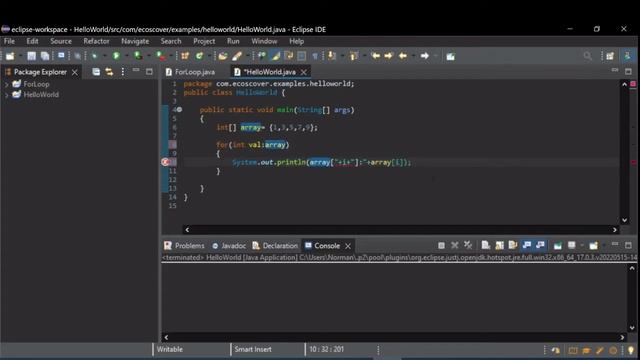The image size is (640, 360).
Task: Click the light bulb tip icon in status bar
Action: [x=631, y=350]
